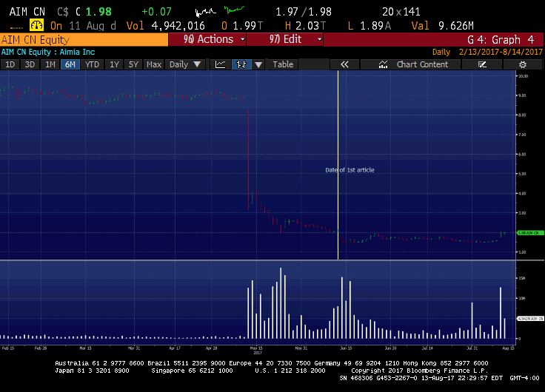
Task: Click the date range 2/13/2017-8/14/2017
Action: [501, 52]
